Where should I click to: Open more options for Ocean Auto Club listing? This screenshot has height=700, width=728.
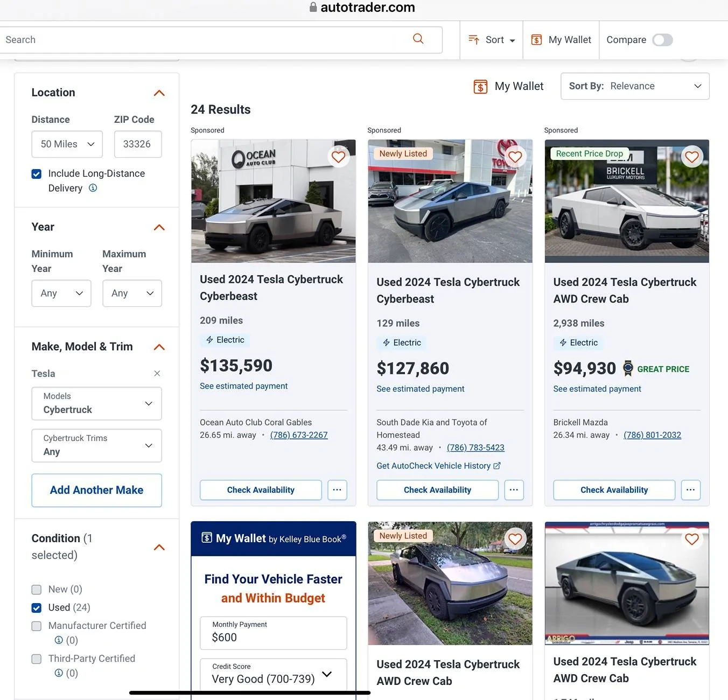[337, 490]
